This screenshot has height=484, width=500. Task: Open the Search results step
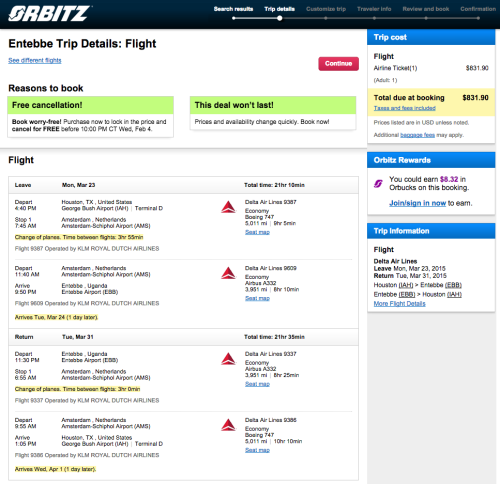tap(233, 9)
